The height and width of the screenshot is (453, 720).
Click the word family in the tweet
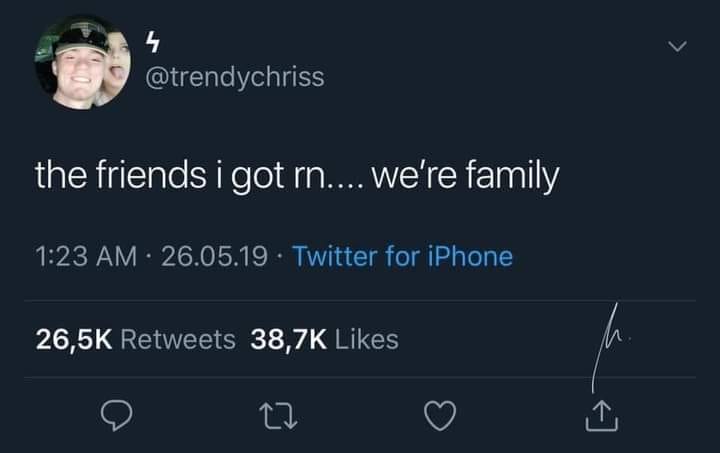point(512,176)
